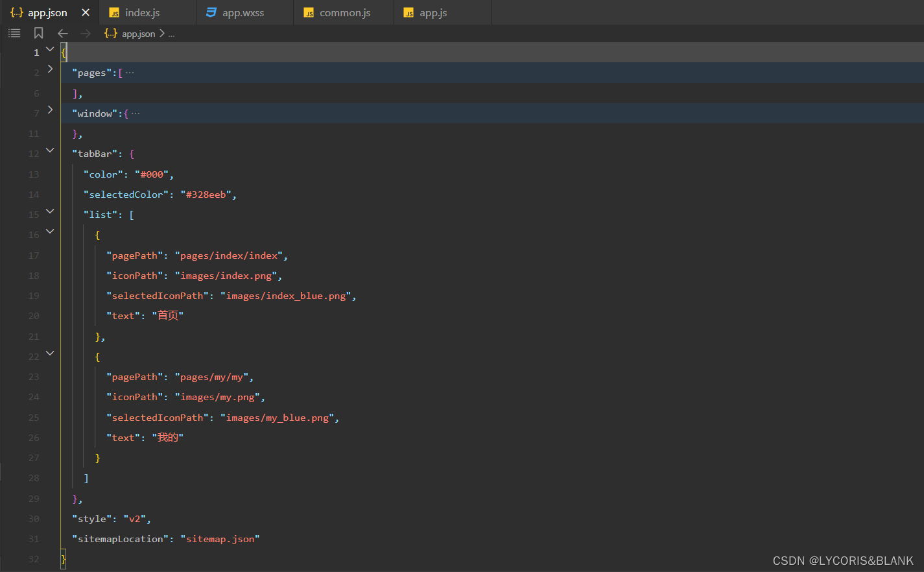
Task: Click the "sitemap.json" value
Action: [220, 539]
